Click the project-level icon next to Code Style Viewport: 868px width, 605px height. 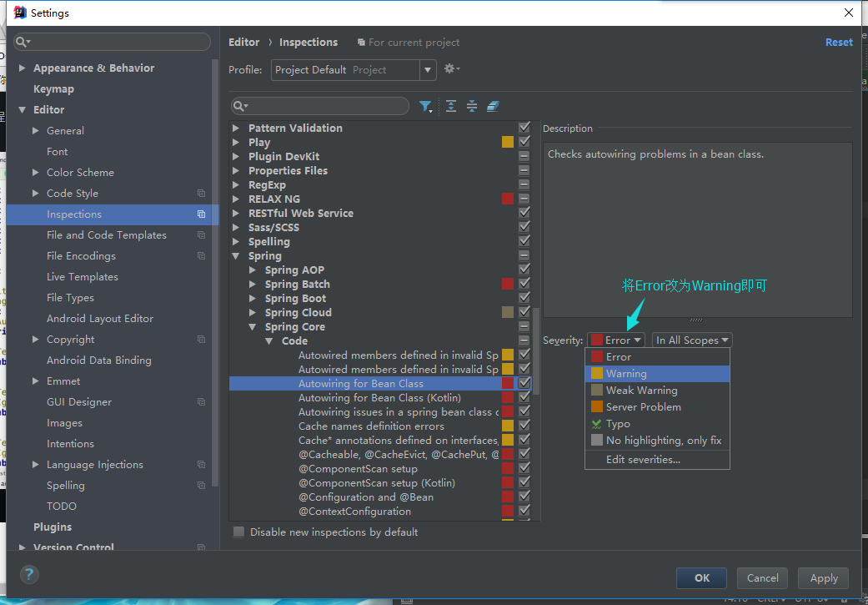(202, 194)
